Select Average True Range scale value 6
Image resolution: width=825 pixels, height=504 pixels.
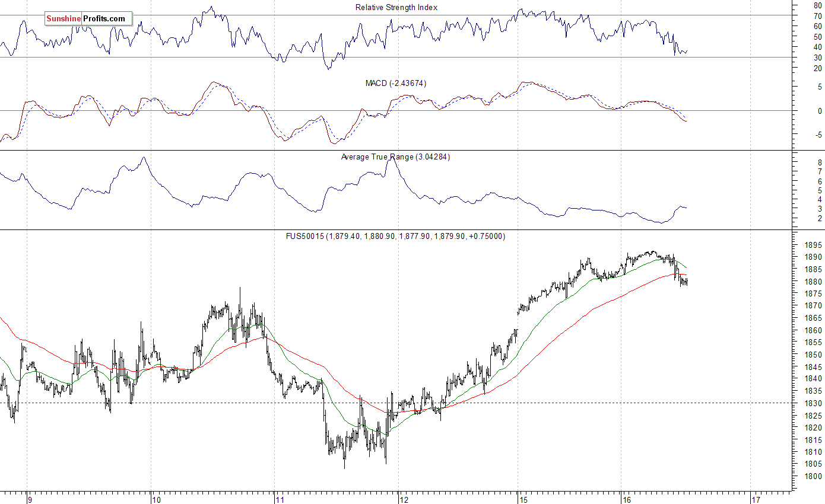pyautogui.click(x=820, y=181)
